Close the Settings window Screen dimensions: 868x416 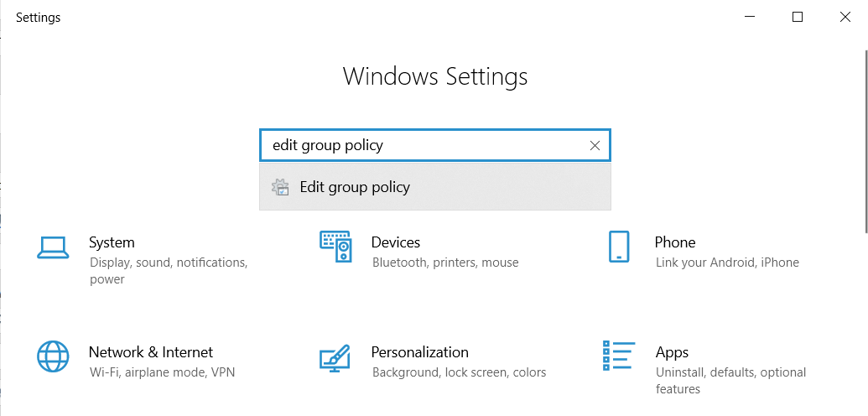click(845, 17)
